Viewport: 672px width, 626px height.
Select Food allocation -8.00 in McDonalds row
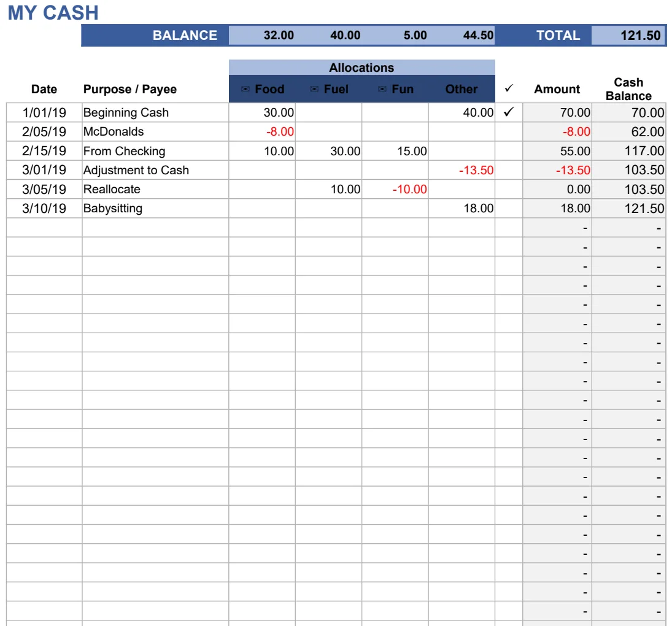pyautogui.click(x=262, y=131)
